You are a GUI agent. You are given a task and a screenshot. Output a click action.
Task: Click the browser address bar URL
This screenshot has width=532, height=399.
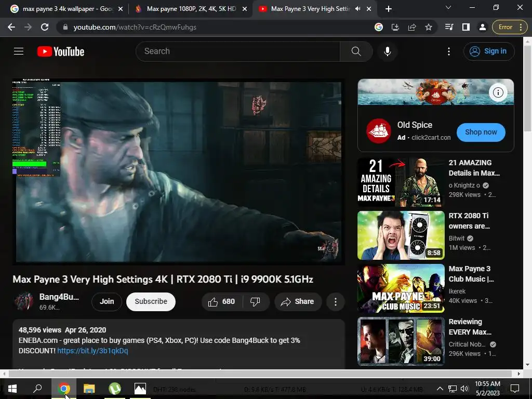click(135, 27)
